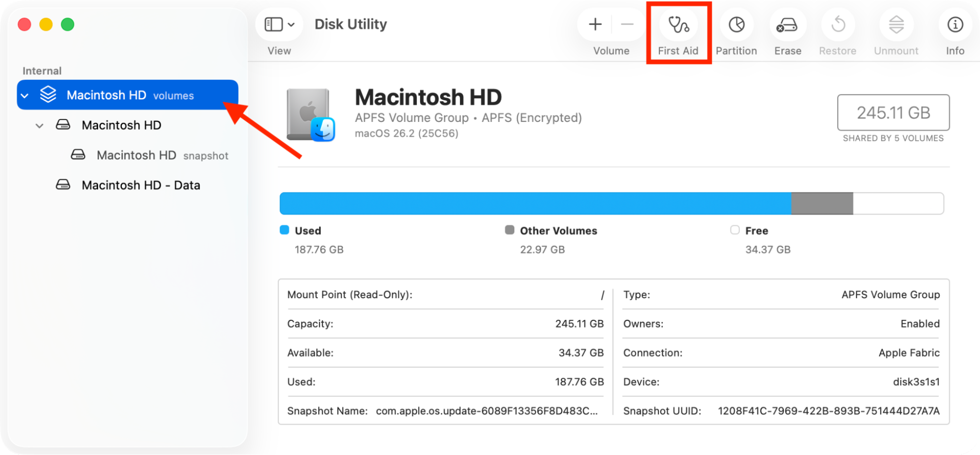Image resolution: width=980 pixels, height=455 pixels.
Task: Click the Used legend swatch
Action: [x=285, y=230]
